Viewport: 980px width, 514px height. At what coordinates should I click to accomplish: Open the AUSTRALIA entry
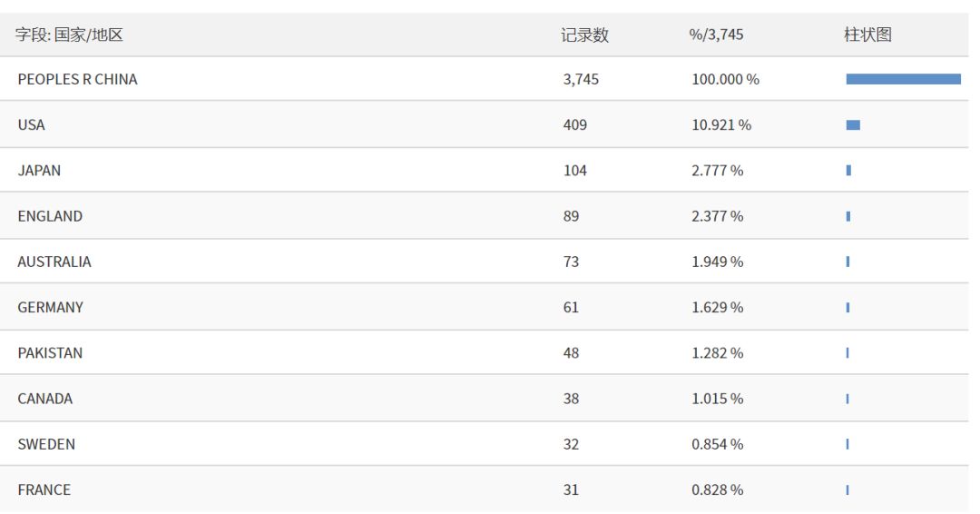[x=54, y=262]
